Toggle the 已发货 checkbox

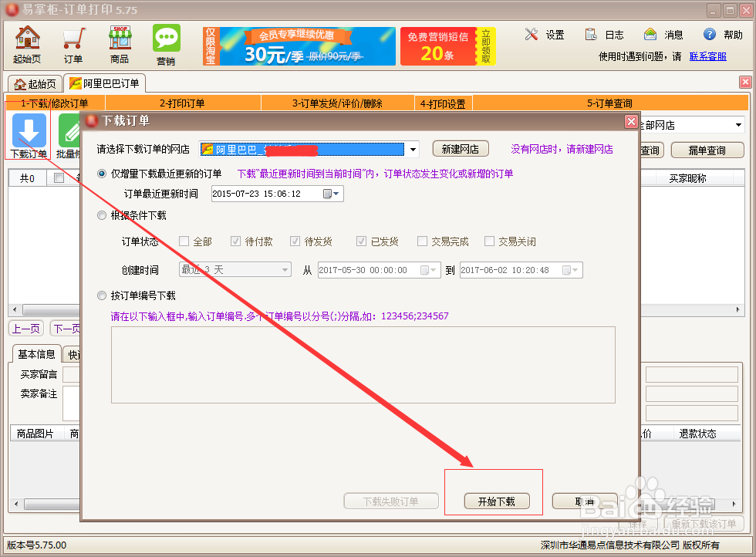pos(361,241)
